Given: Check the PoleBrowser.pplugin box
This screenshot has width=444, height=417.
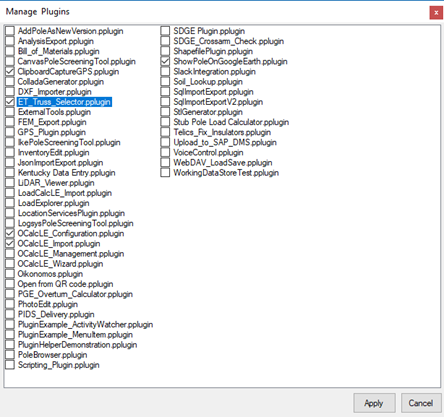Looking at the screenshot, I should (10, 355).
